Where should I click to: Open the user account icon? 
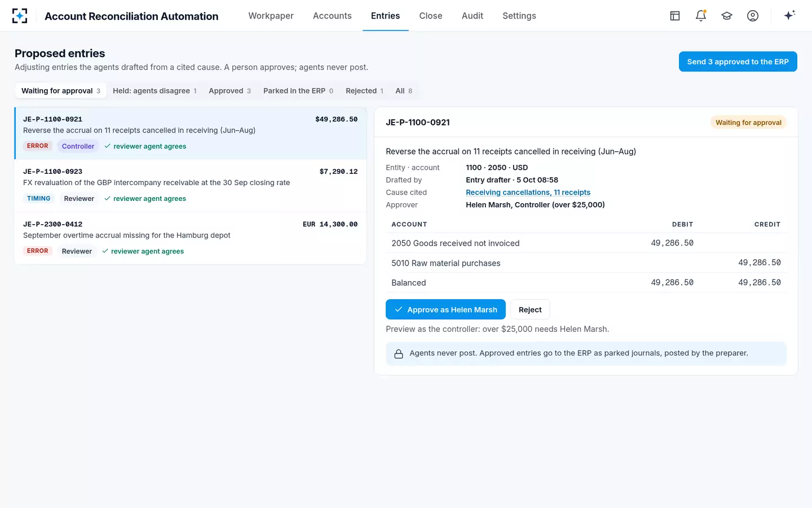coord(753,16)
